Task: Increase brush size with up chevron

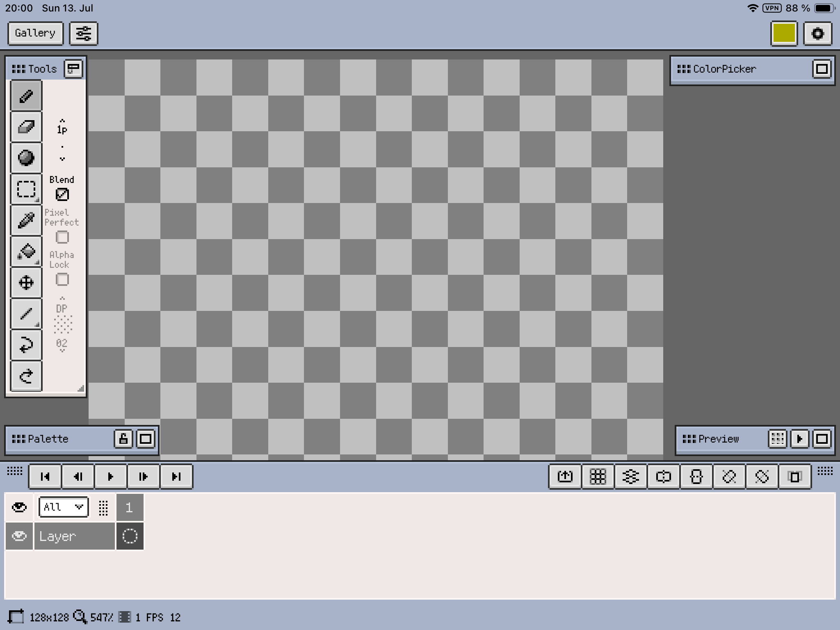Action: (62, 120)
